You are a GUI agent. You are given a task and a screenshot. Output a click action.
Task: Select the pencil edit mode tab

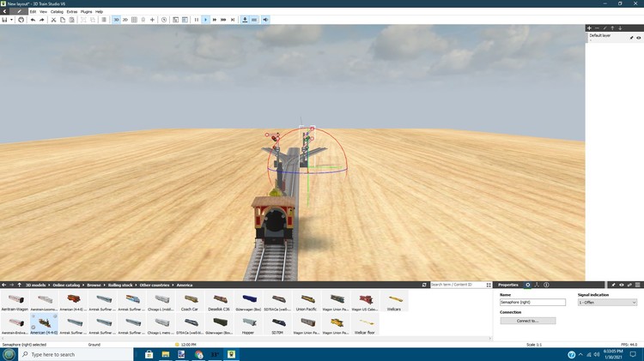(19, 11)
